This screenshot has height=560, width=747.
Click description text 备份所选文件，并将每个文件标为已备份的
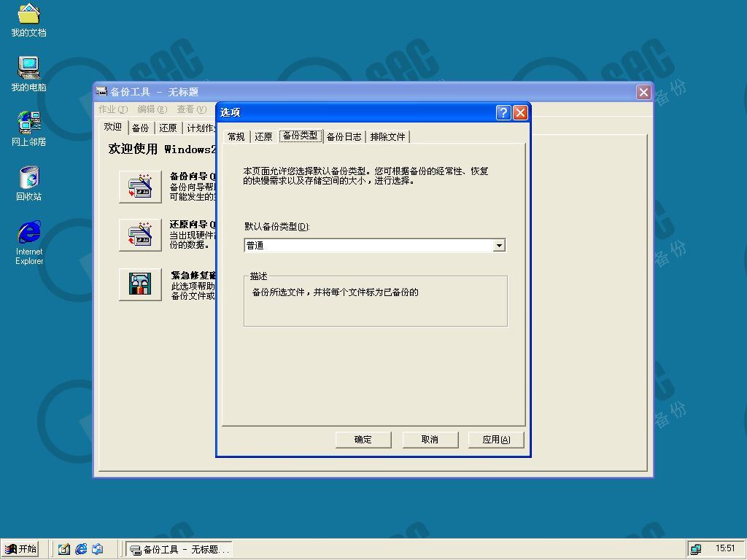(x=335, y=292)
